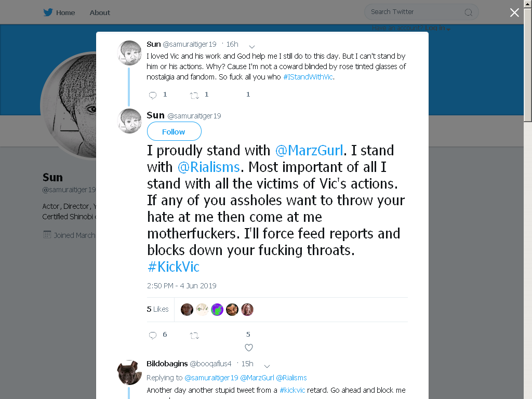
Task: Follow the Sun account
Action: pos(174,131)
